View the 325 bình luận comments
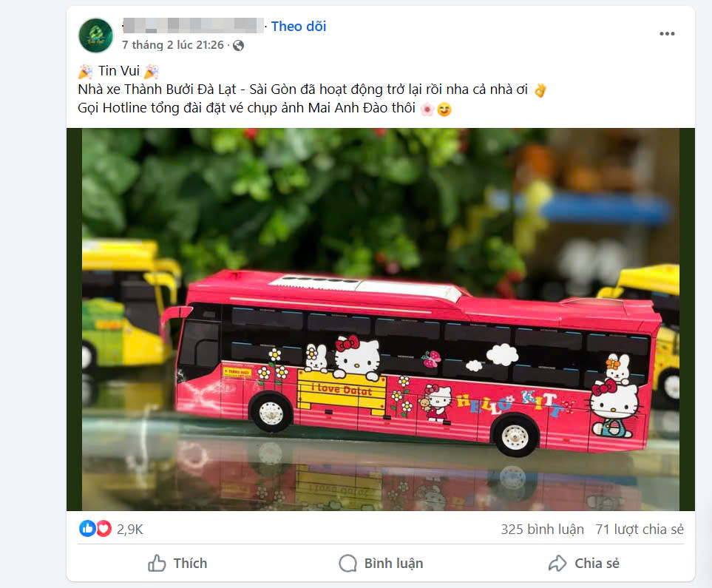 click(542, 530)
